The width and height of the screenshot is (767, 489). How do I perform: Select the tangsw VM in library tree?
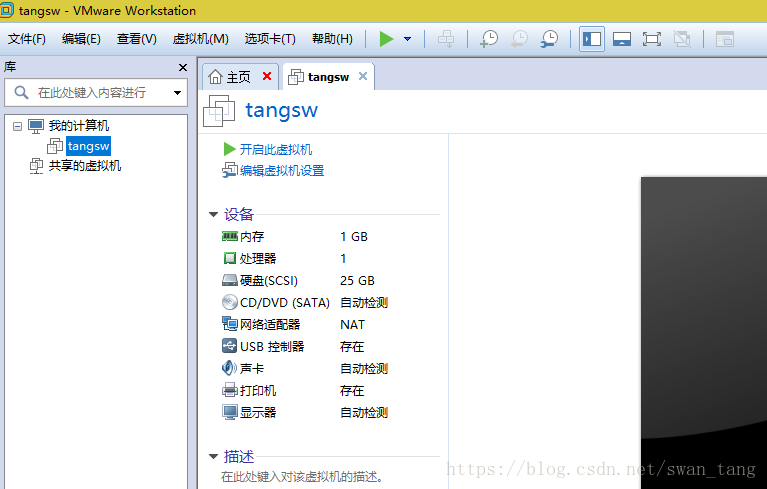(x=88, y=146)
